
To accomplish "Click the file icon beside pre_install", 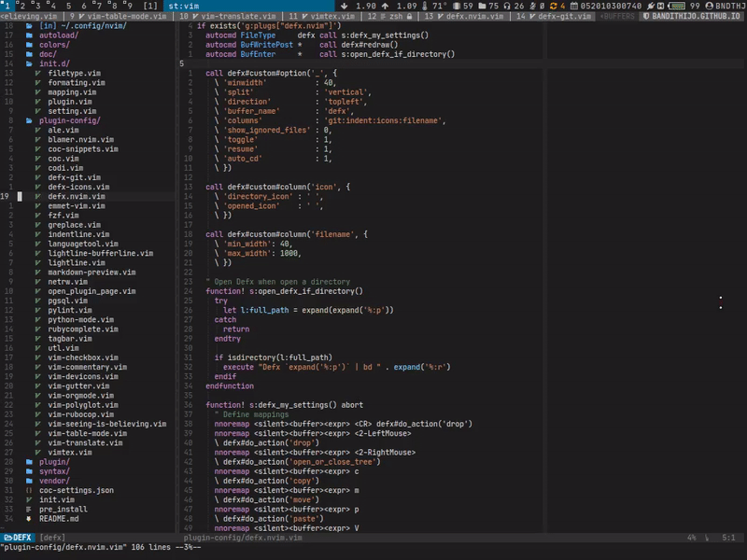I will [29, 509].
